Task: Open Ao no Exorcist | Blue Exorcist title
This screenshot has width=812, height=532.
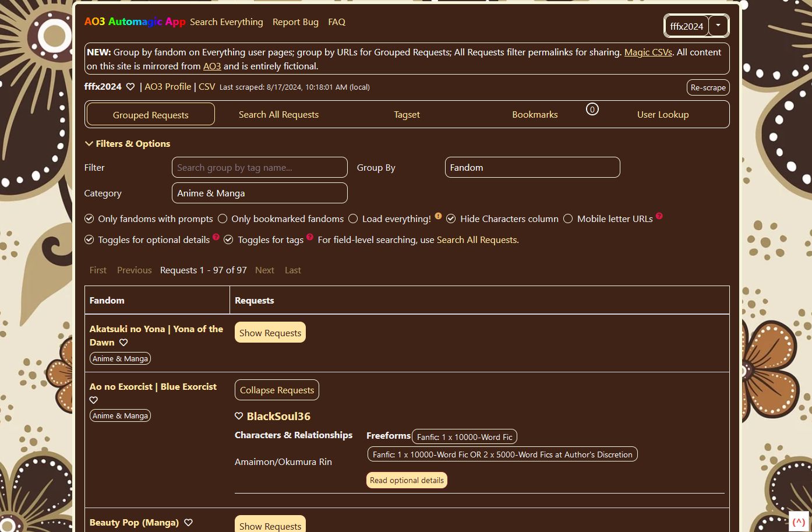Action: 153,387
